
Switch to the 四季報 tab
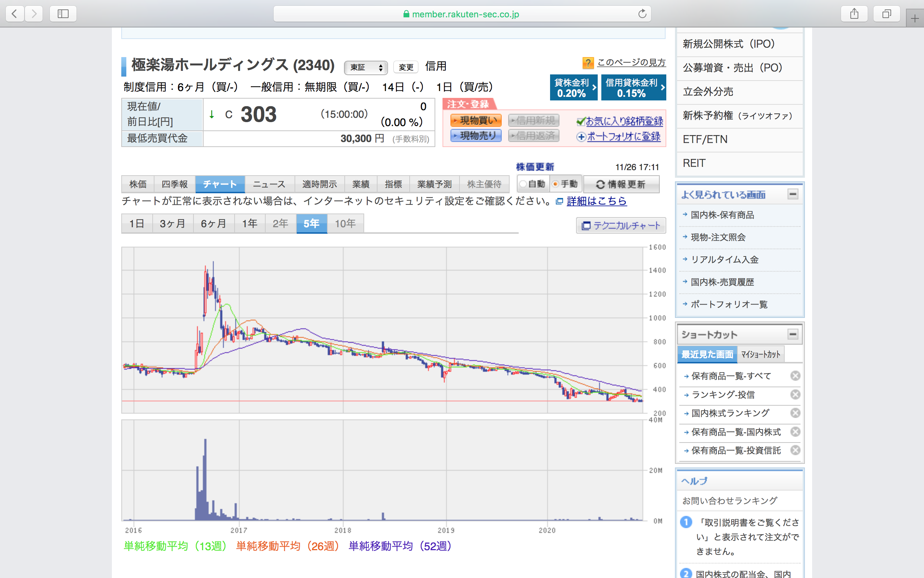[174, 184]
